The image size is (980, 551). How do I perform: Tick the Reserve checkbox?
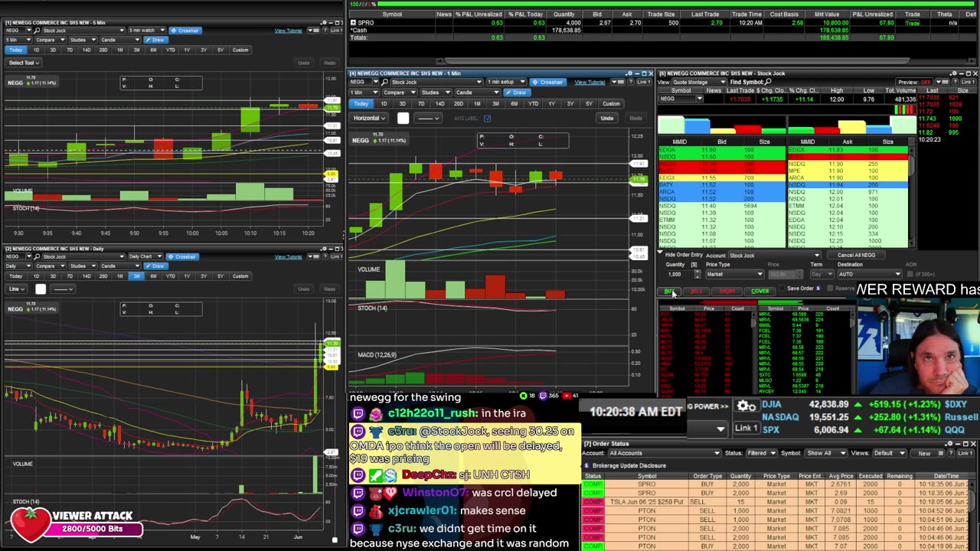coord(830,289)
